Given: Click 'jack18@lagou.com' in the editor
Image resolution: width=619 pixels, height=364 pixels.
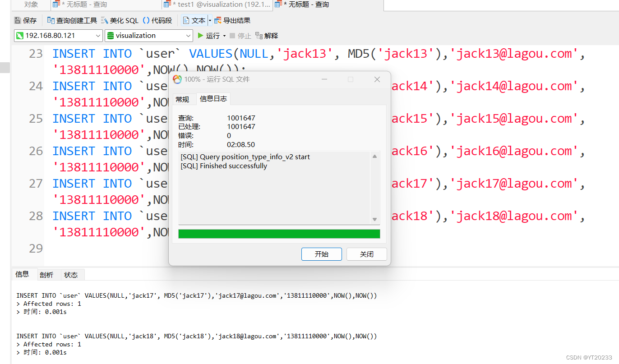Looking at the screenshot, I should pos(514,217).
